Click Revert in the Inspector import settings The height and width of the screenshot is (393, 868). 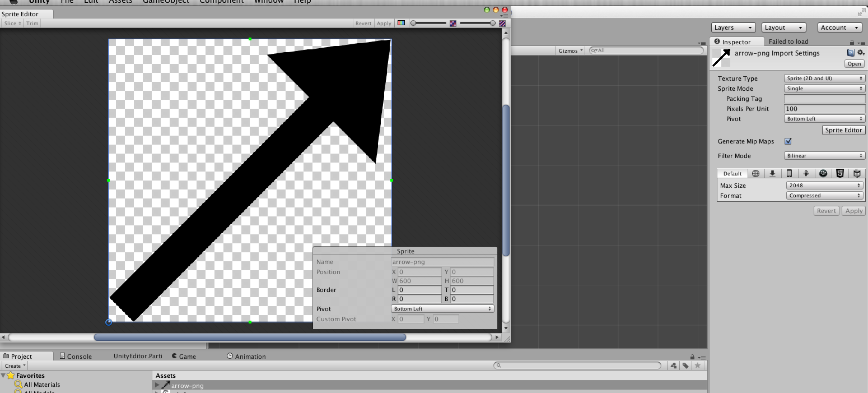(x=827, y=211)
